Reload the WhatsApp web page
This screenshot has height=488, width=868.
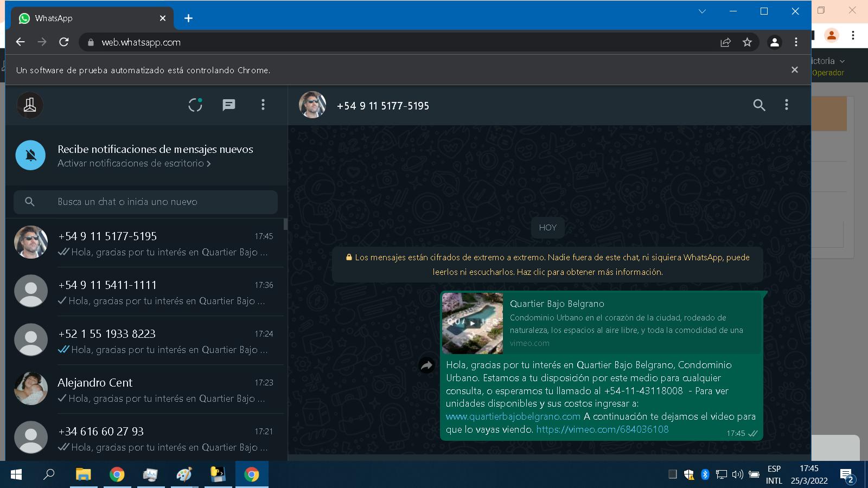point(64,42)
